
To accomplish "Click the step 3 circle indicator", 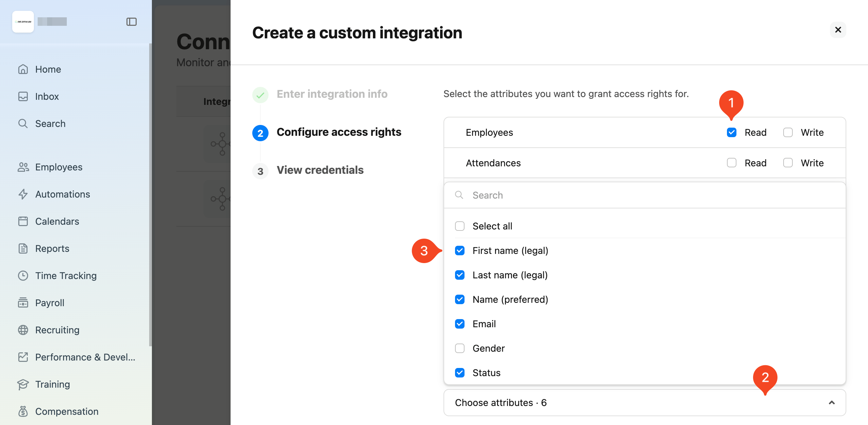I will click(x=260, y=171).
